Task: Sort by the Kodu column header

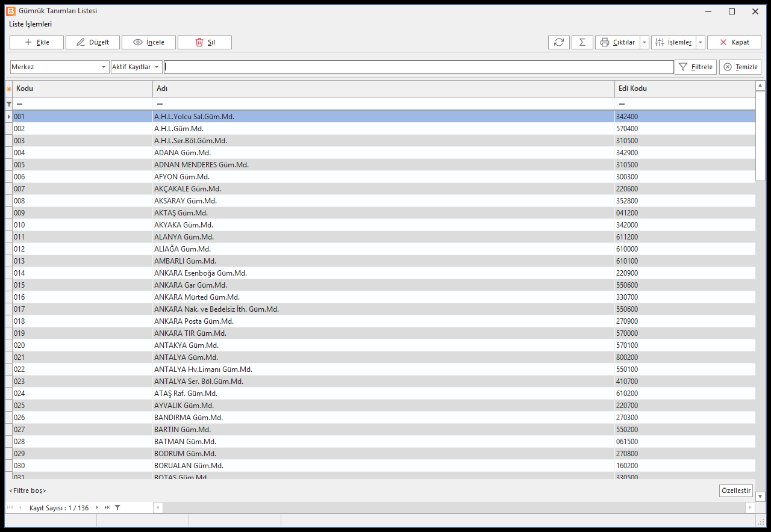Action: (83, 88)
